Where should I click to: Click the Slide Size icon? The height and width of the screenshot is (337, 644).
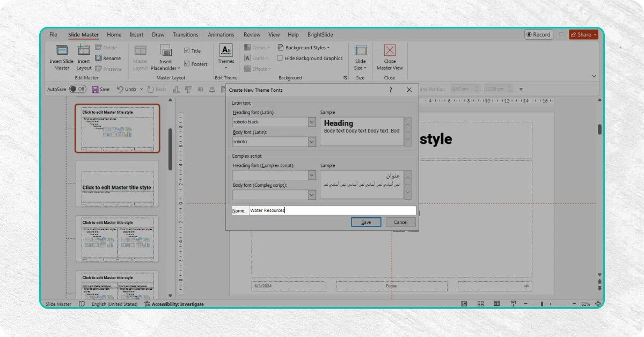tap(361, 51)
